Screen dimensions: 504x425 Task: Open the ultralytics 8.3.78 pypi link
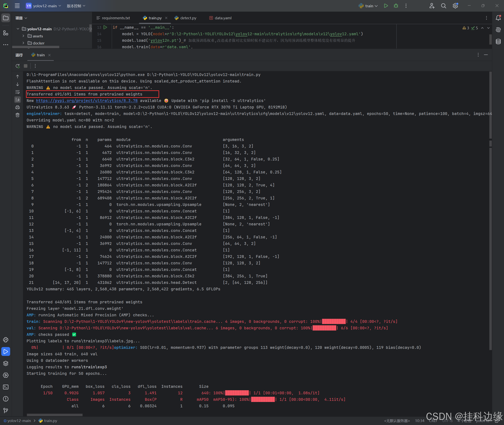tap(87, 101)
